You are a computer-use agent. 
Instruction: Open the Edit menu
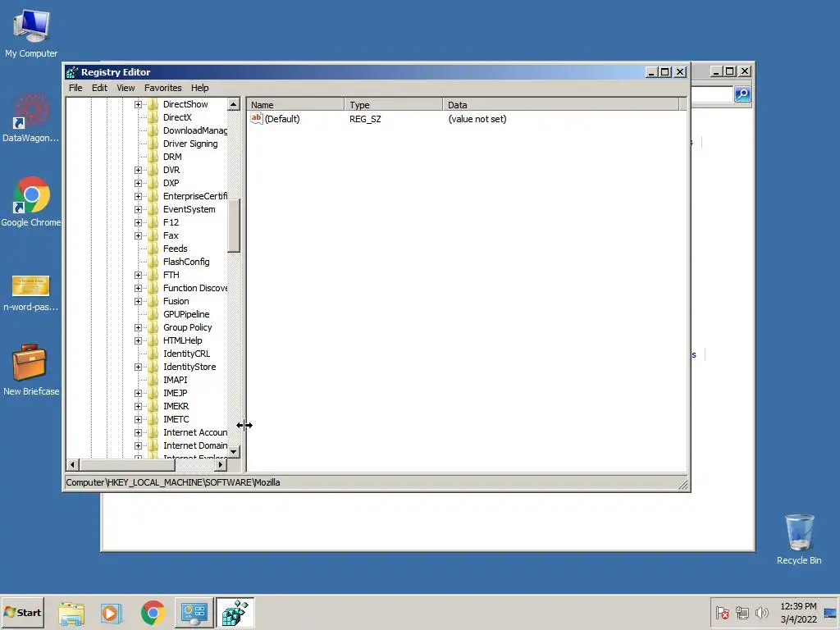pyautogui.click(x=99, y=88)
